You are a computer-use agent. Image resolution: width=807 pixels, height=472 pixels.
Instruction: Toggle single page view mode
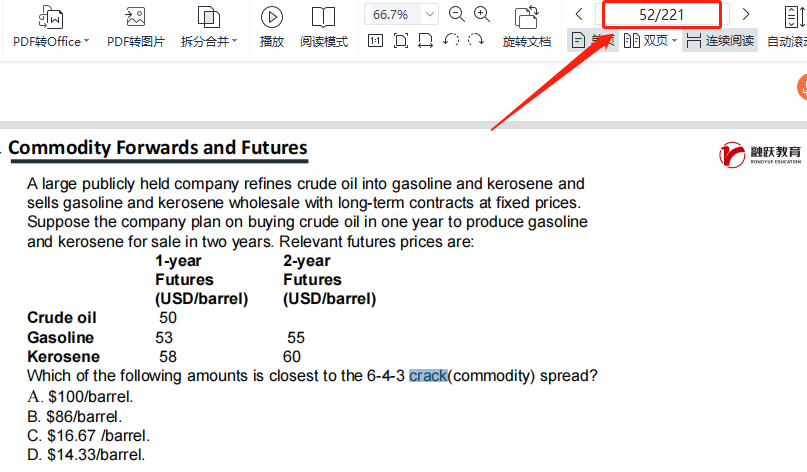tap(592, 41)
